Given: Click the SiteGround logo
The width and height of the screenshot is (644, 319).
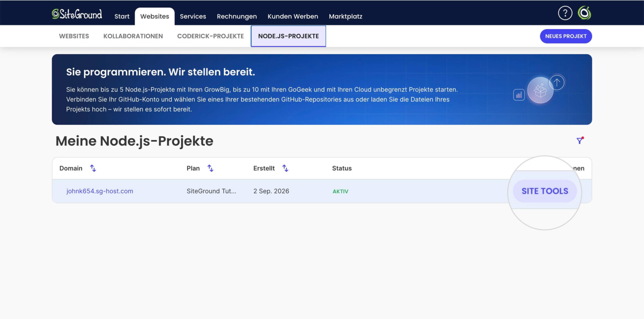Looking at the screenshot, I should click(x=77, y=14).
